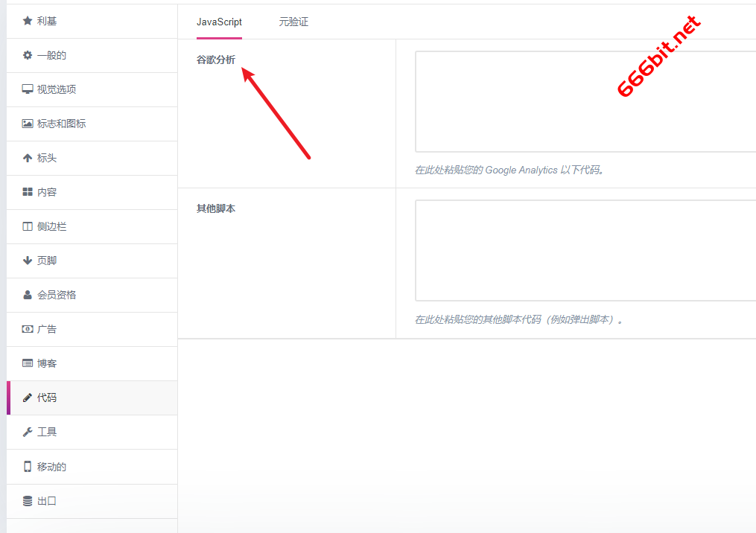This screenshot has width=756, height=533.
Task: Click the user icon beside 会员资格
Action: (28, 295)
